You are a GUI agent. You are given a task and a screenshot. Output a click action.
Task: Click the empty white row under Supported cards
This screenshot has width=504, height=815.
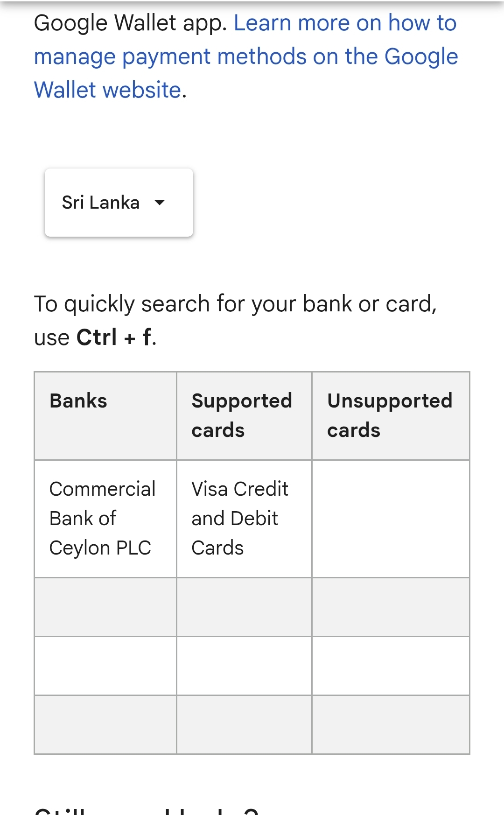pos(244,666)
